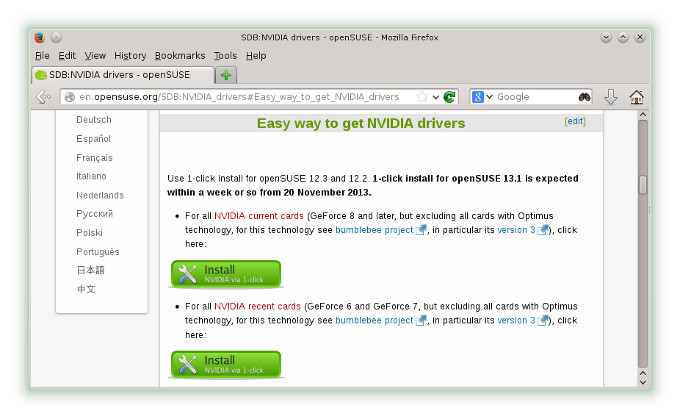
Task: Open the View menu
Action: point(95,56)
